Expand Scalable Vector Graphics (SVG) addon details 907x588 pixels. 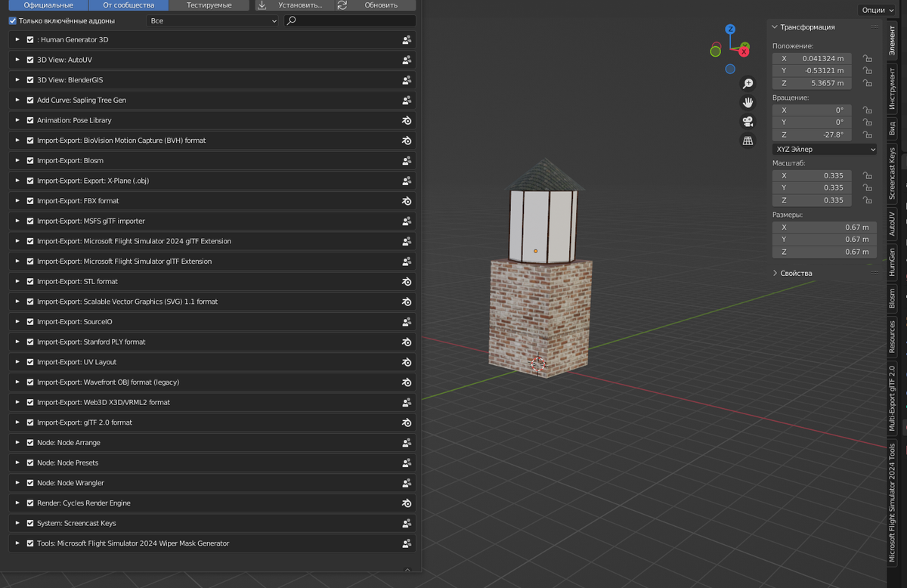tap(17, 302)
